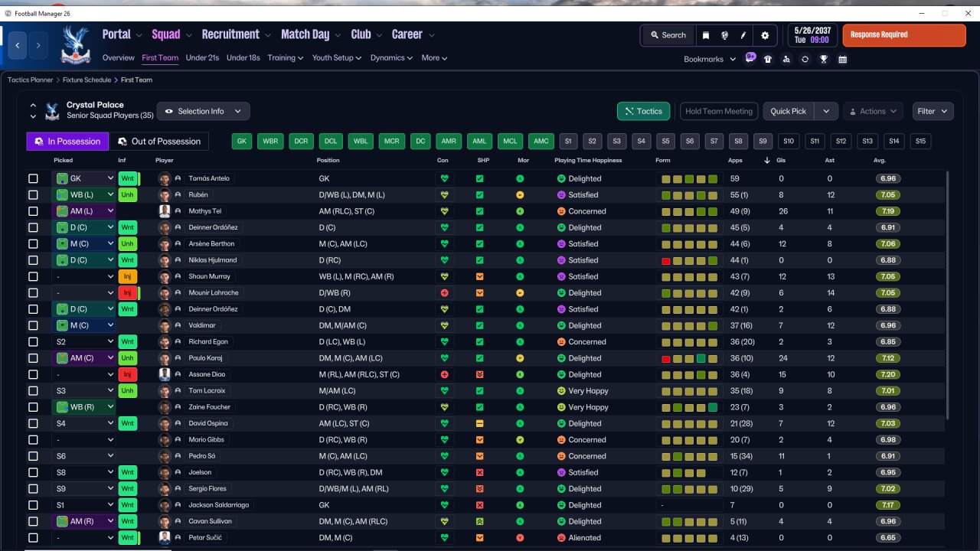Open the Actions dropdown
Screen dimensions: 980x551
point(873,111)
